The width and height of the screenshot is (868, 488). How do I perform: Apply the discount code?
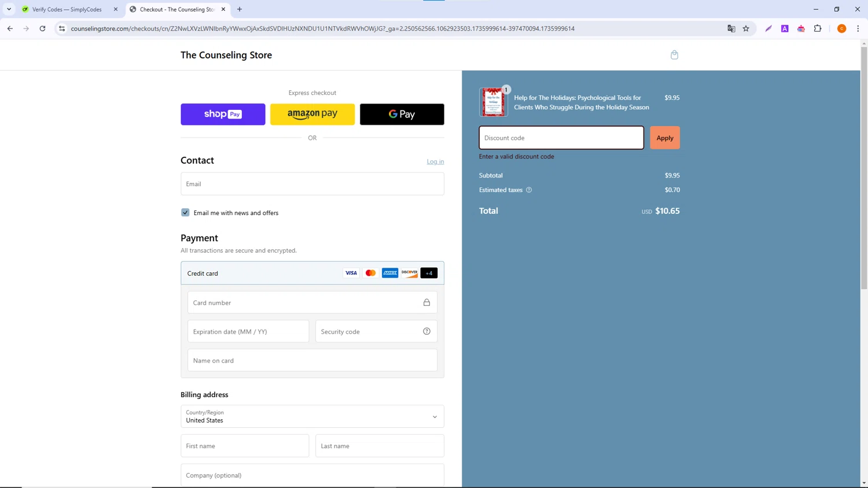point(665,138)
